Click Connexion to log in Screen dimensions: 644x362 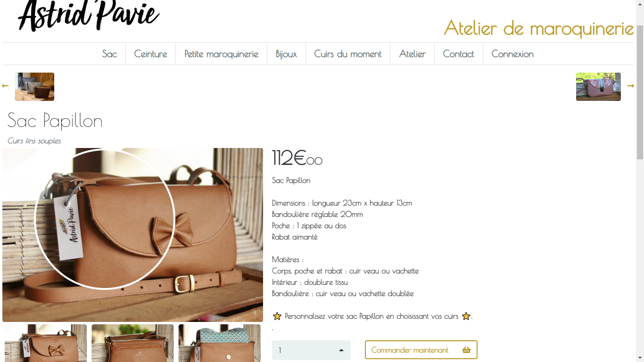click(x=512, y=54)
